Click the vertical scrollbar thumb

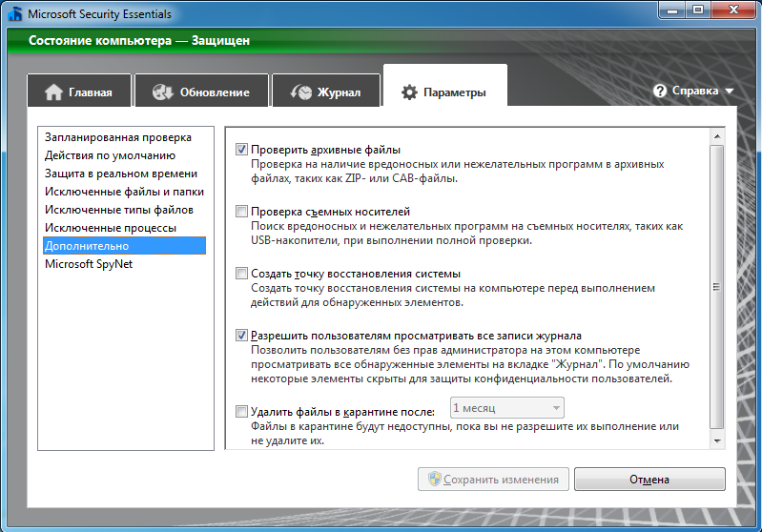717,287
